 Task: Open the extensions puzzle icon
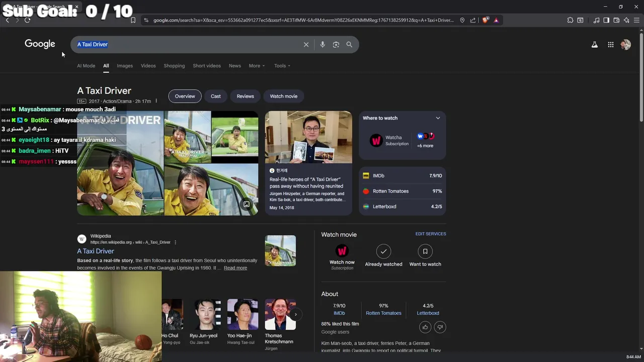570,20
